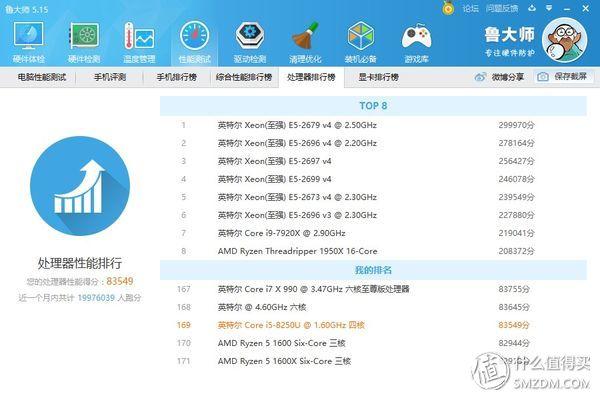Switch to 手机评测 tab
The width and height of the screenshot is (600, 400).
click(x=110, y=77)
